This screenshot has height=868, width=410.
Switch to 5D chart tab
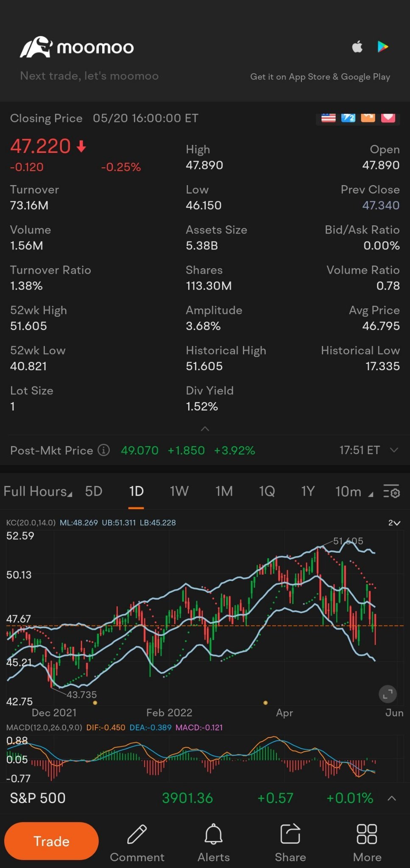(x=94, y=491)
